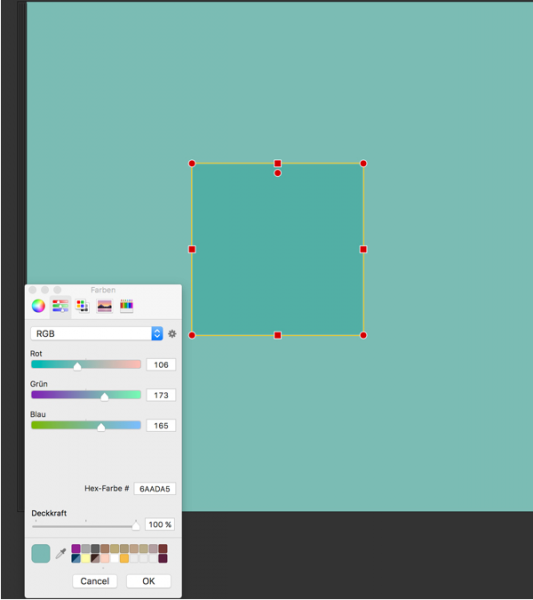This screenshot has width=533, height=600.
Task: Click the Cancel button
Action: tap(95, 581)
